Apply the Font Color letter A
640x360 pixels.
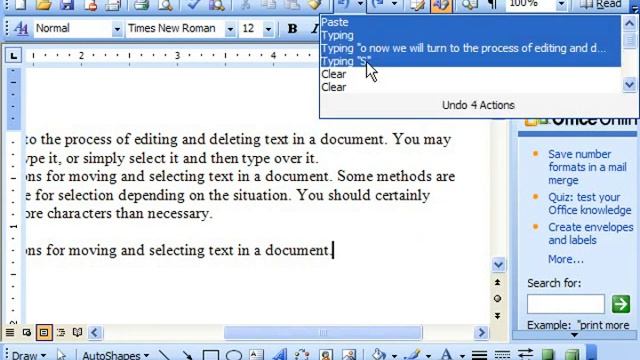(447, 354)
